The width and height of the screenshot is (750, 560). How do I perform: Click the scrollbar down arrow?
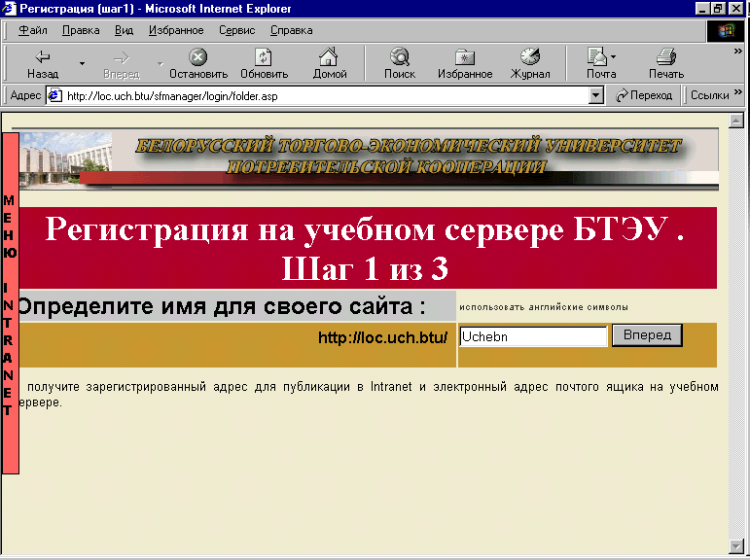point(735,545)
